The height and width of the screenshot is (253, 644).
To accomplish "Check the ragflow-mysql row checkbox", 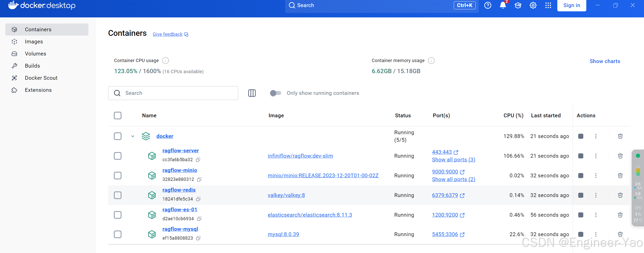I will 118,234.
